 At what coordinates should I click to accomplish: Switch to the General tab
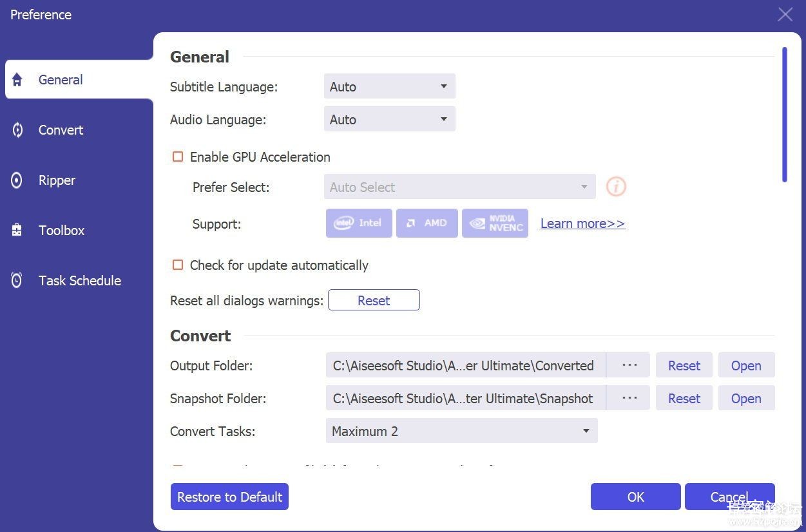point(79,80)
